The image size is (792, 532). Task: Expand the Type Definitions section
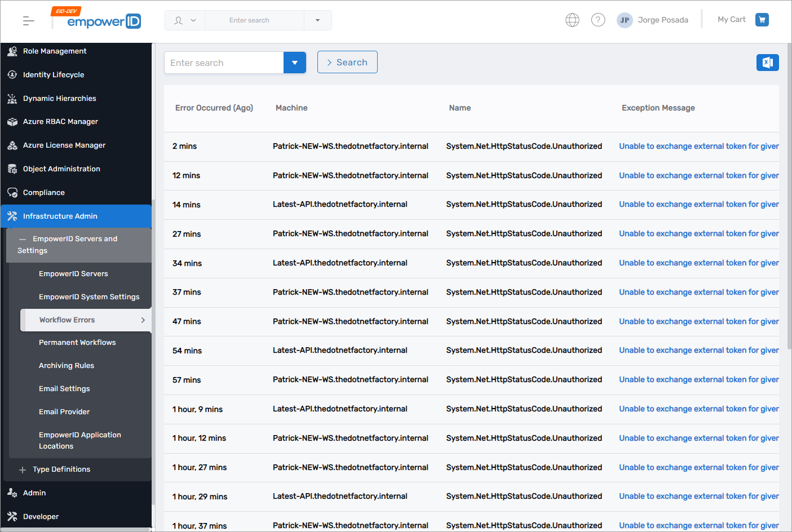(23, 469)
